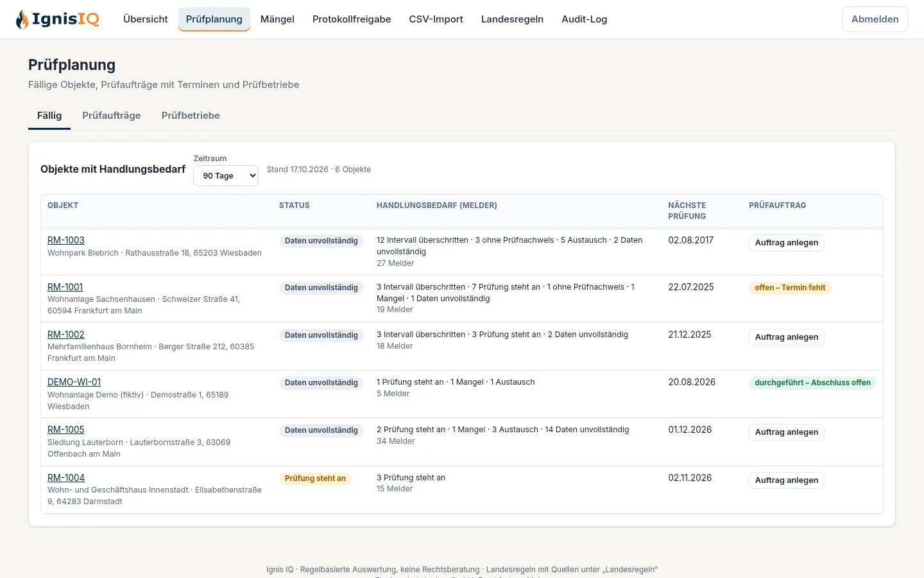Viewport: 924px width, 578px height.
Task: Open Landesregeln in the top navigation
Action: click(x=512, y=19)
